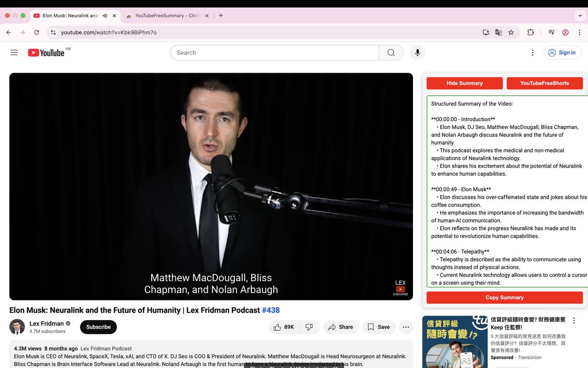Open YouTube settings three-dot menu
This screenshot has width=588, height=368.
point(532,52)
